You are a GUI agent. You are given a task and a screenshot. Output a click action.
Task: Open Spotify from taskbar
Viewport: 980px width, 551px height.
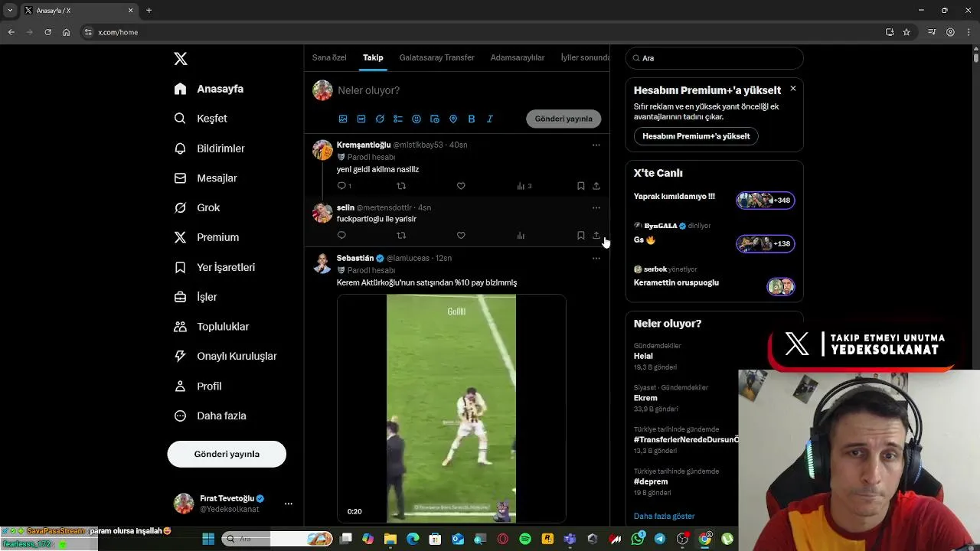pos(525,540)
